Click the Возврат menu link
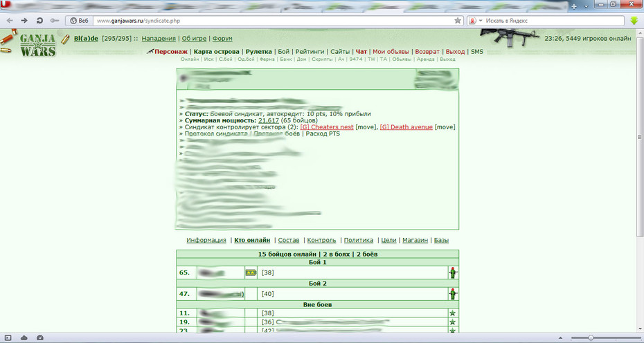 pyautogui.click(x=427, y=52)
